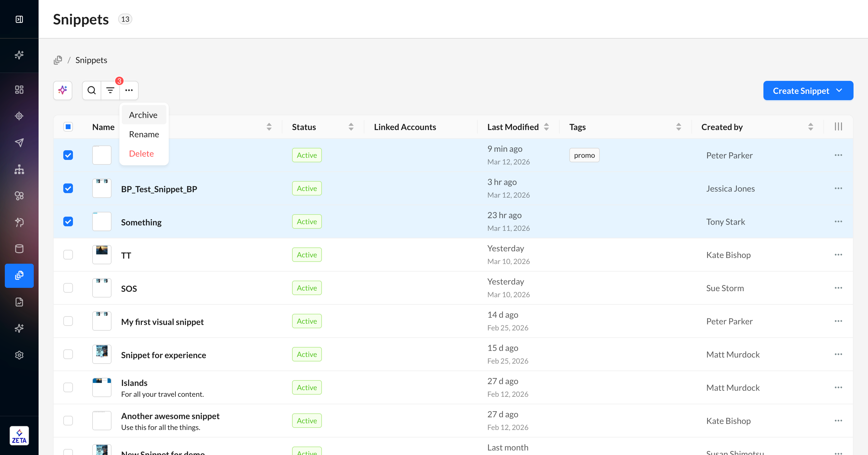
Task: Click the search magnifier icon
Action: tap(91, 91)
